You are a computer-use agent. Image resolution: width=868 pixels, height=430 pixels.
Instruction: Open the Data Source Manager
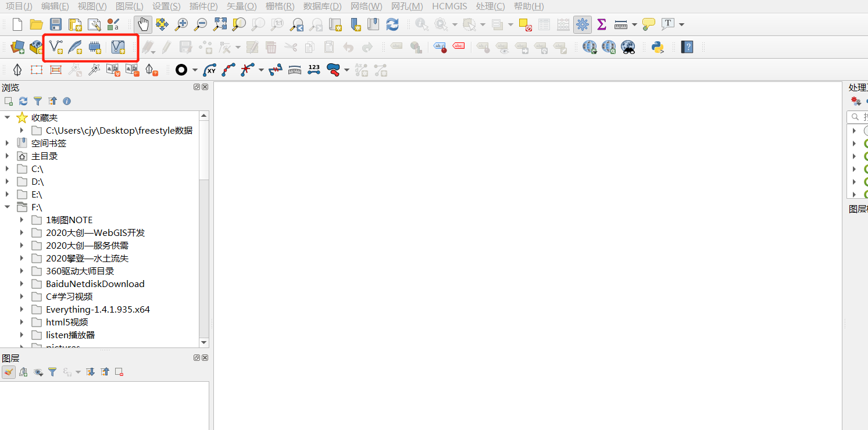tap(17, 47)
